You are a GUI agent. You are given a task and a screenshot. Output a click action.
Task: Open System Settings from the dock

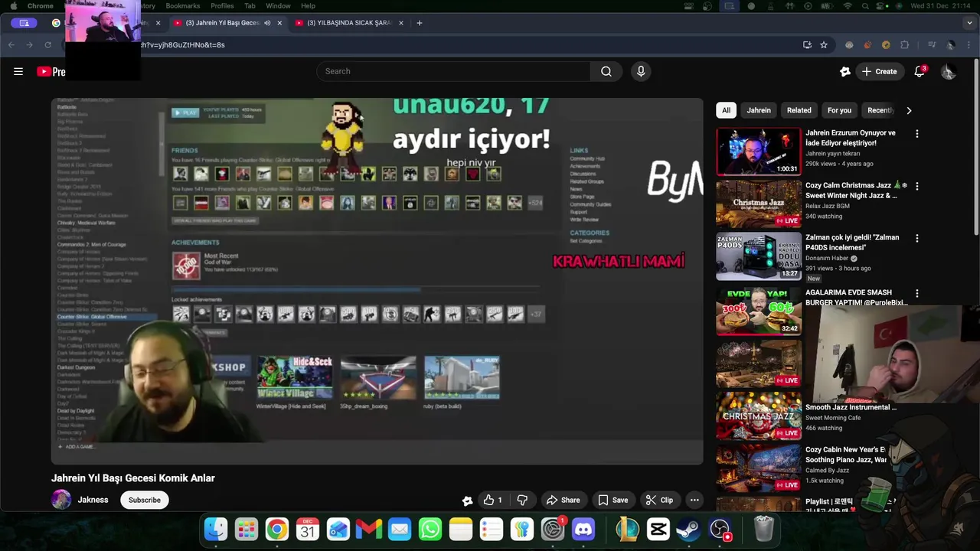(x=553, y=529)
